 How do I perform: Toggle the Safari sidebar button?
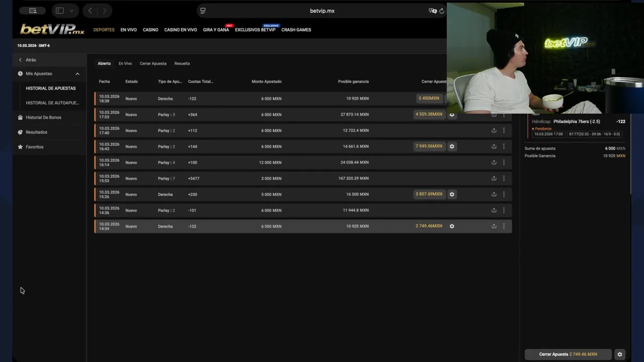tap(59, 11)
